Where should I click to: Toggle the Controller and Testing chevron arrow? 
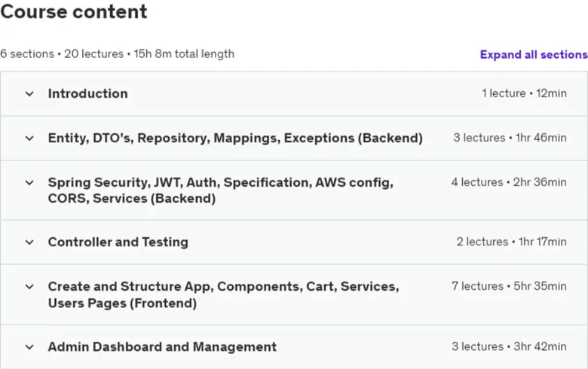click(x=29, y=242)
